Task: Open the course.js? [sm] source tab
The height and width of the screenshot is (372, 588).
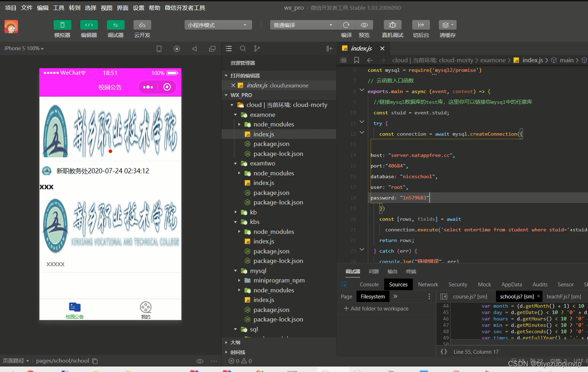Action: tap(470, 297)
